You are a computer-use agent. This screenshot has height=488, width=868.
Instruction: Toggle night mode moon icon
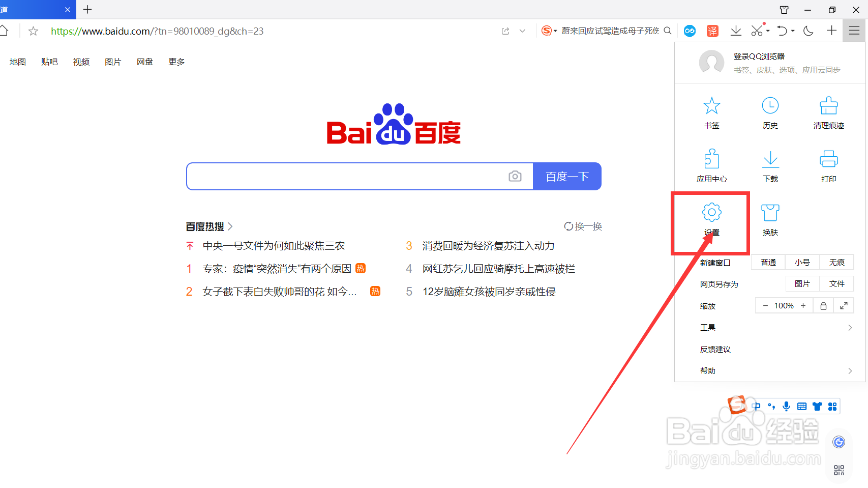[x=808, y=31]
